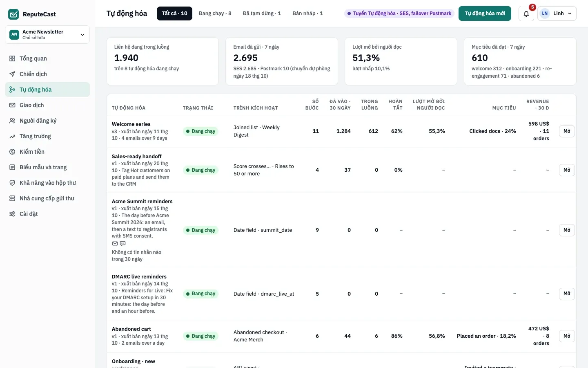The width and height of the screenshot is (588, 368).
Task: Click the Tăng trưởng trend icon
Action: click(12, 136)
